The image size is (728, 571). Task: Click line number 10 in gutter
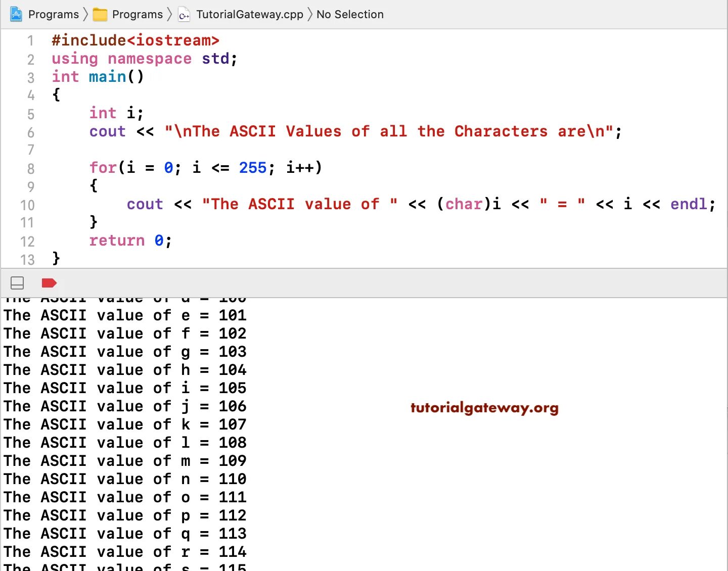[x=27, y=205]
